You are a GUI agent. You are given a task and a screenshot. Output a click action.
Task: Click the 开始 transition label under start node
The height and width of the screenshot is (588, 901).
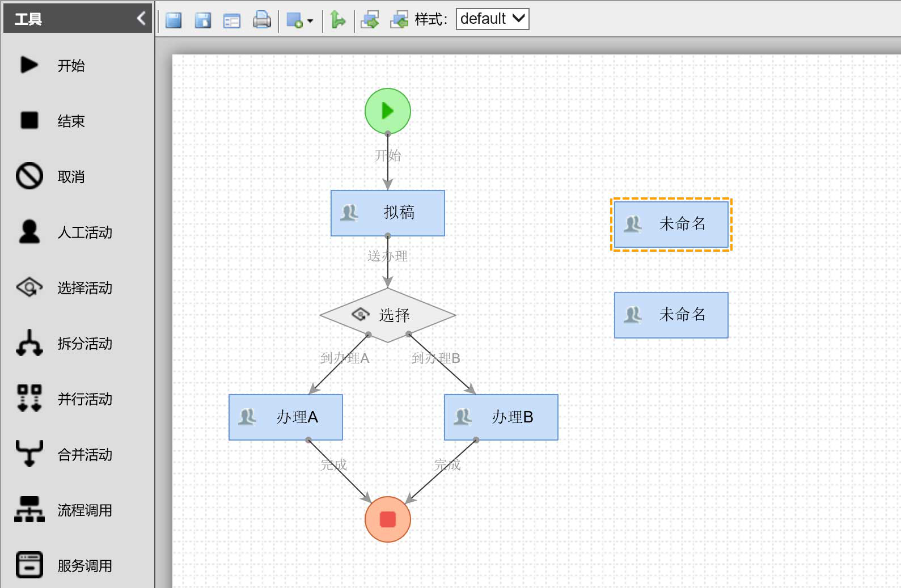click(x=388, y=155)
